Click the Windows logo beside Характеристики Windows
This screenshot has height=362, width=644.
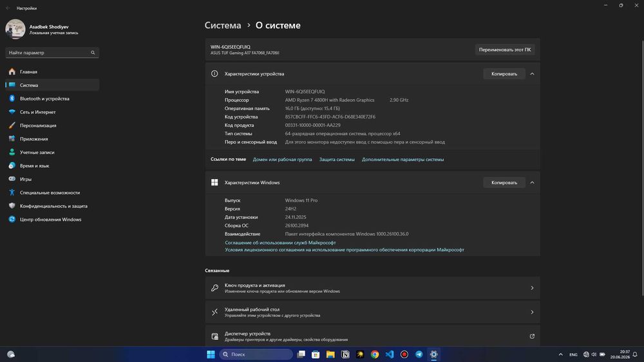point(214,182)
